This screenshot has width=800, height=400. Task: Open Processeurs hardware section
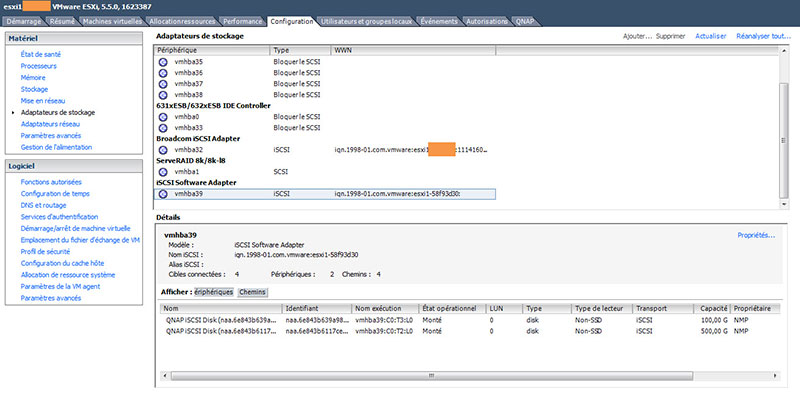(x=39, y=66)
